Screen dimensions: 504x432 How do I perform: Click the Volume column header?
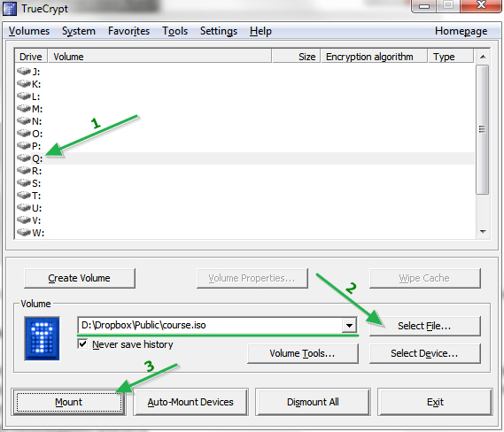click(x=159, y=57)
